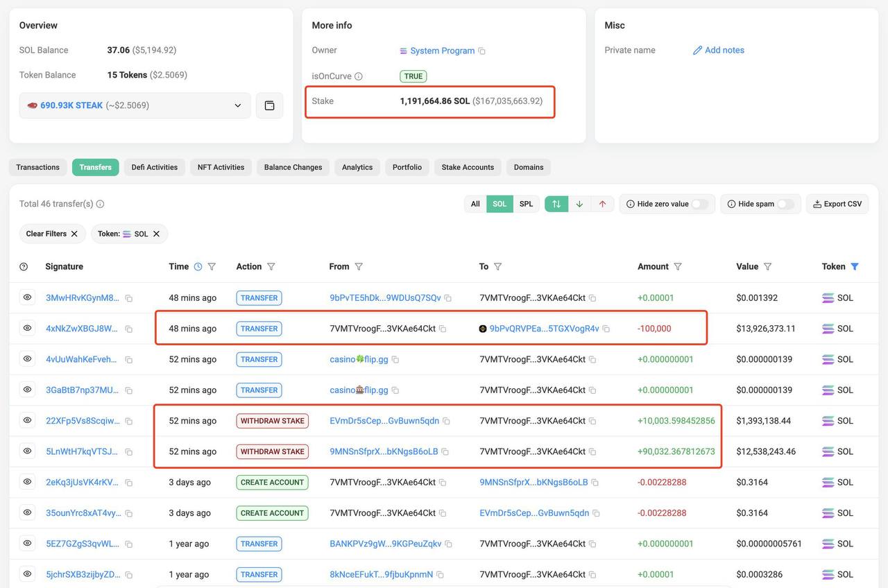
Task: Open the Token column filter funnel
Action: click(x=855, y=266)
